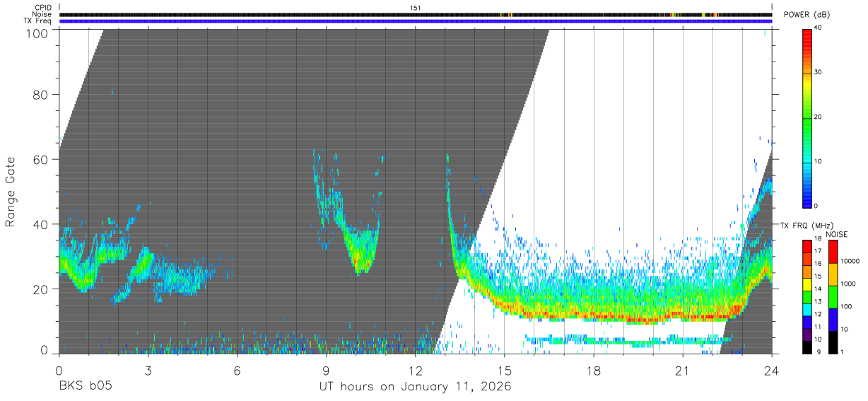Click the 6 tick on UT hours axis
The image size is (868, 401).
pos(237,371)
